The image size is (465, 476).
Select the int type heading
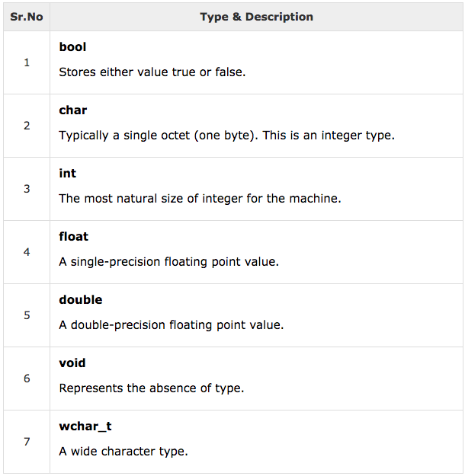tap(68, 174)
